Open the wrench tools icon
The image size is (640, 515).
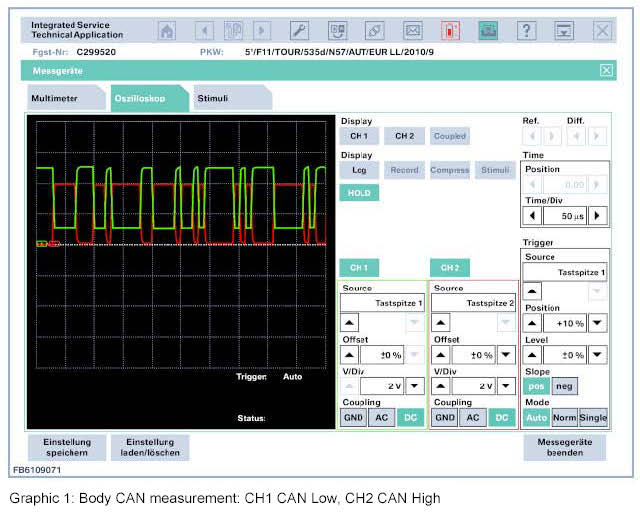tap(299, 30)
